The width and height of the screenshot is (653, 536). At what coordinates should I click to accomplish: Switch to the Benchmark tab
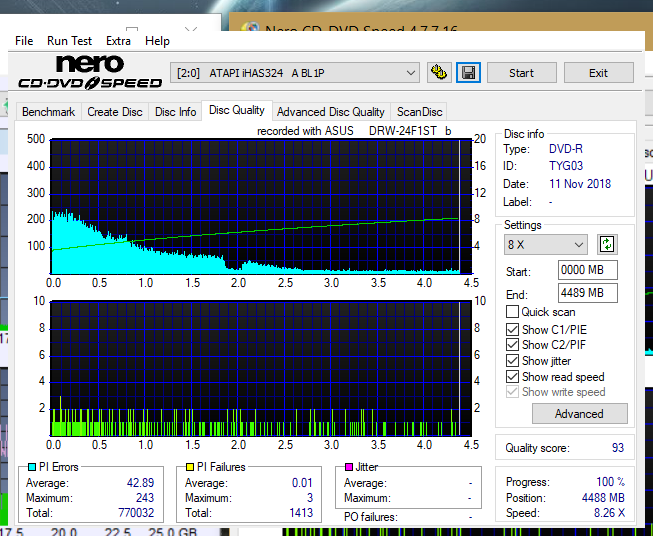click(48, 112)
